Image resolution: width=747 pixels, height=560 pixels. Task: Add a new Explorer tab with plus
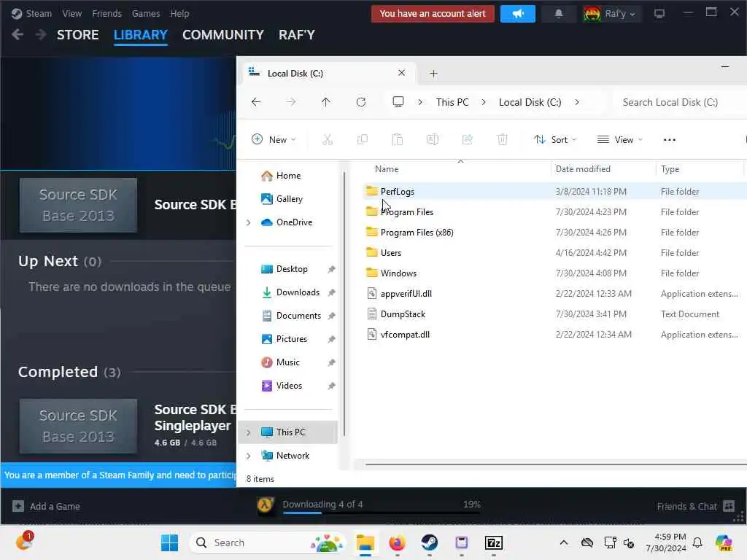[433, 74]
